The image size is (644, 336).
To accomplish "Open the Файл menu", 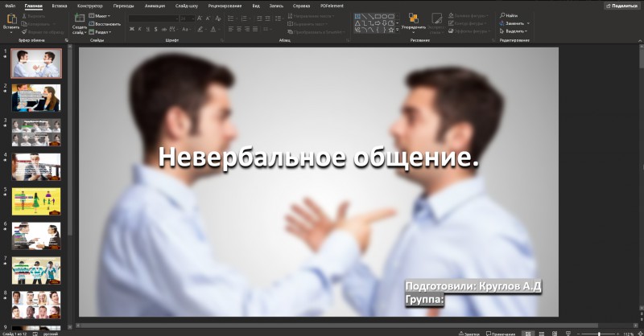I will 10,6.
